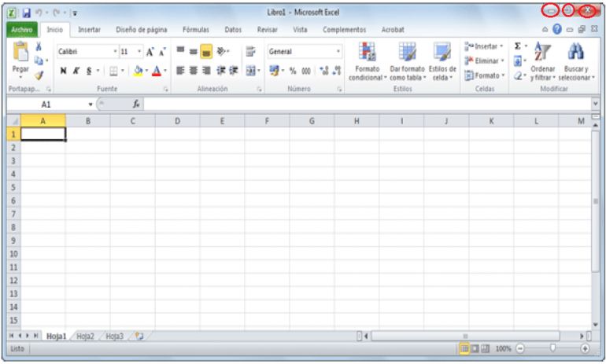
Task: Open Estilos de celda gallery
Action: point(442,62)
